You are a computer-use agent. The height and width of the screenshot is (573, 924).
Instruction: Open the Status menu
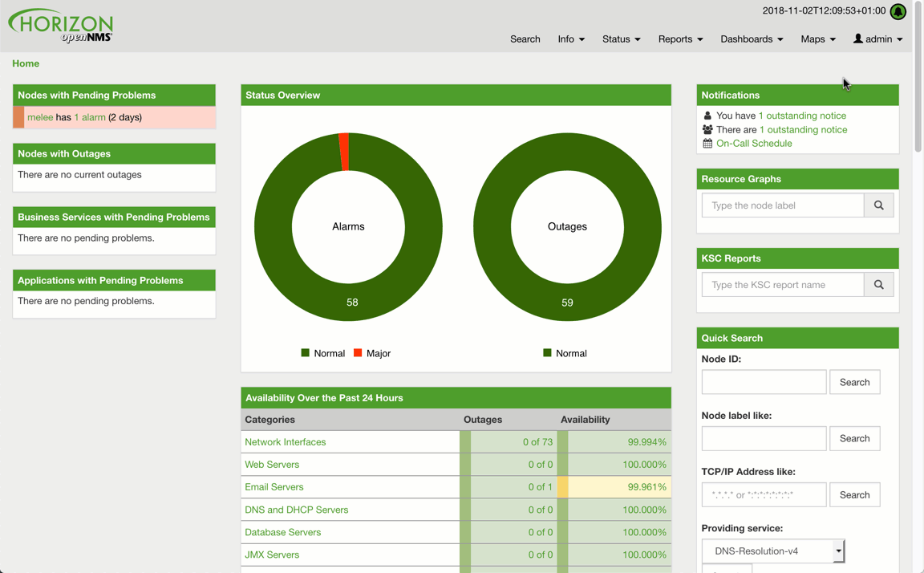tap(621, 39)
